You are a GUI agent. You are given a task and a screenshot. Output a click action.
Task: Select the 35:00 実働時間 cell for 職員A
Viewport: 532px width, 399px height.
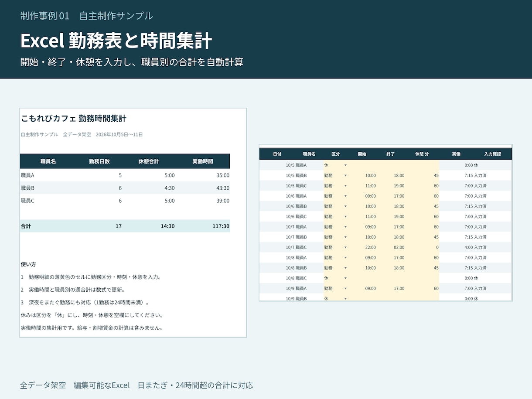coord(223,175)
